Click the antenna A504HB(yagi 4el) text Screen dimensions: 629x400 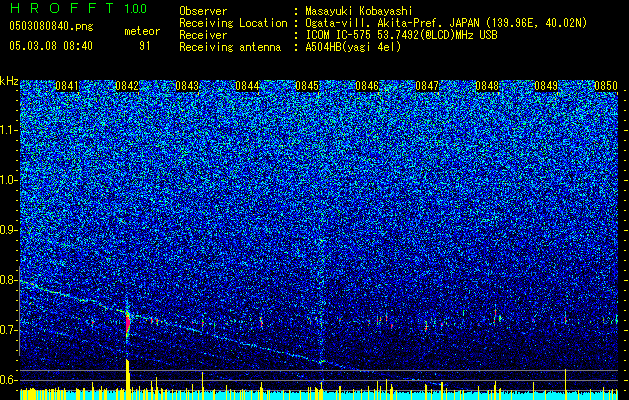click(353, 47)
